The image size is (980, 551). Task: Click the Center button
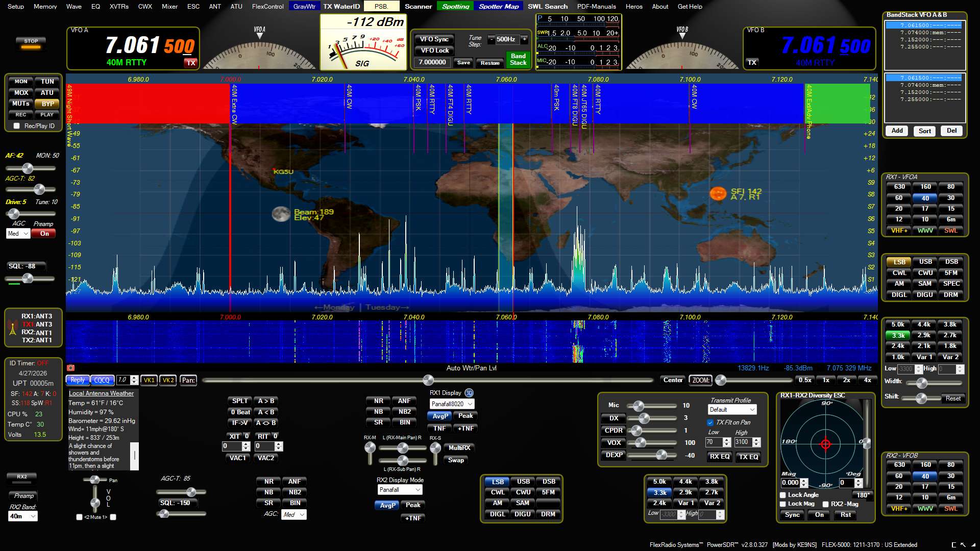coord(673,380)
